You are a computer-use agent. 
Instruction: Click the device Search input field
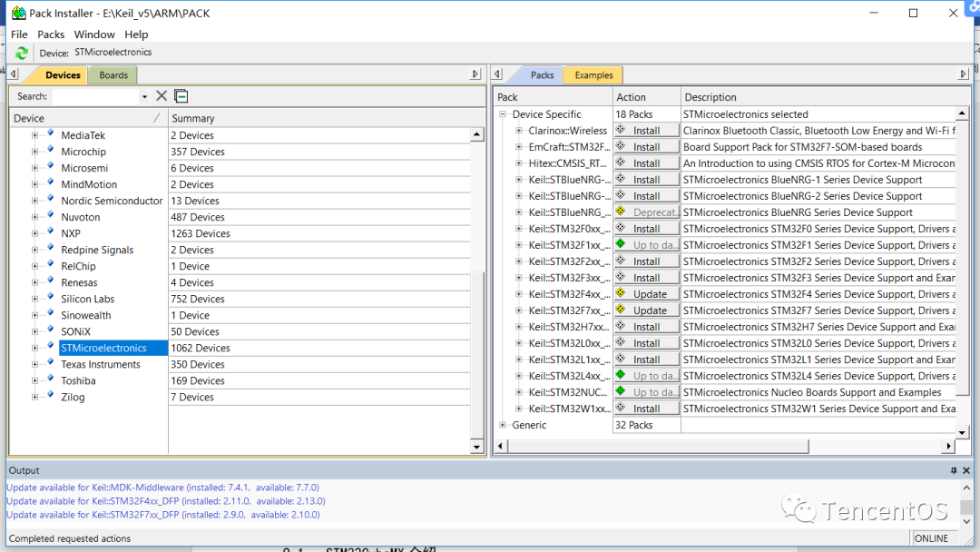pyautogui.click(x=94, y=96)
